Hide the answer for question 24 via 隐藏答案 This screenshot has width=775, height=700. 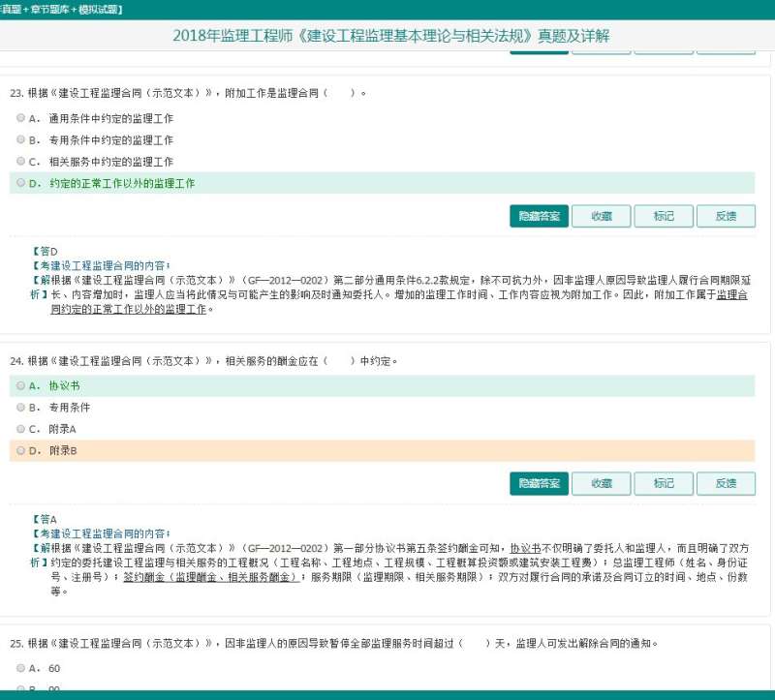538,483
